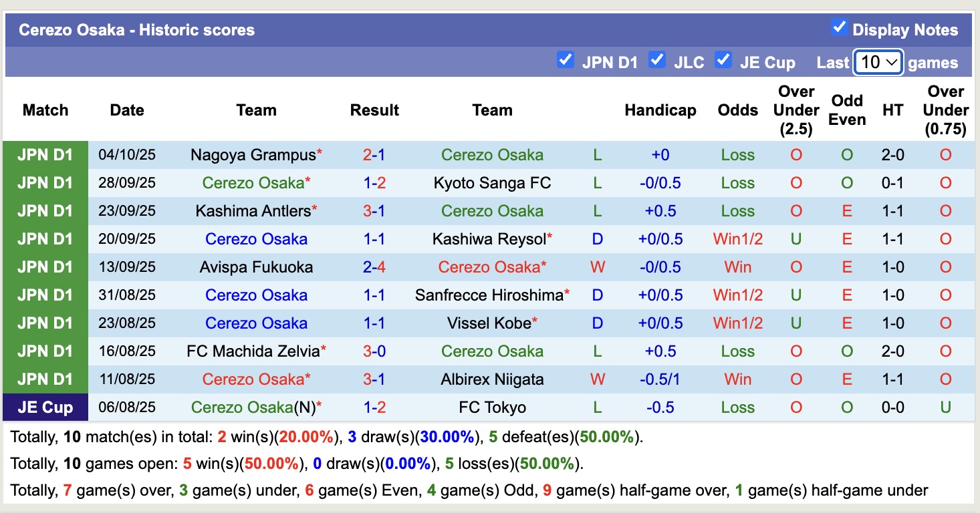Toggle off the JE Cup filter
This screenshot has height=513, width=980.
(723, 60)
